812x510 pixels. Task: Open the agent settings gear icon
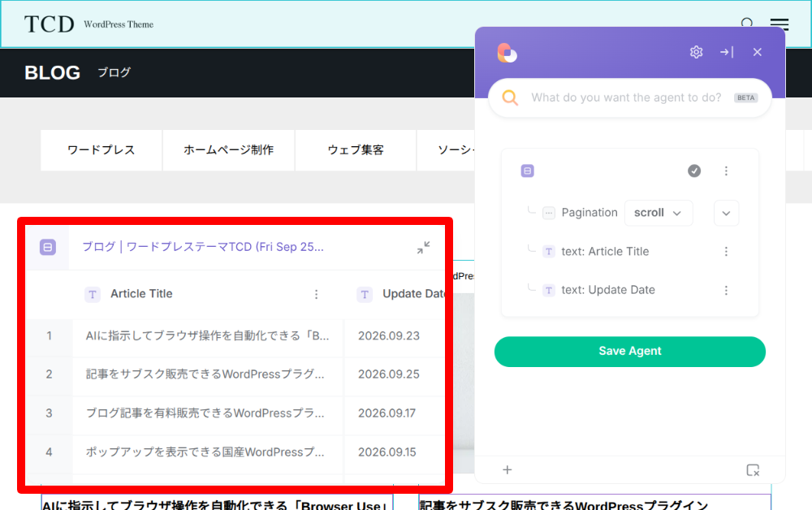point(696,52)
